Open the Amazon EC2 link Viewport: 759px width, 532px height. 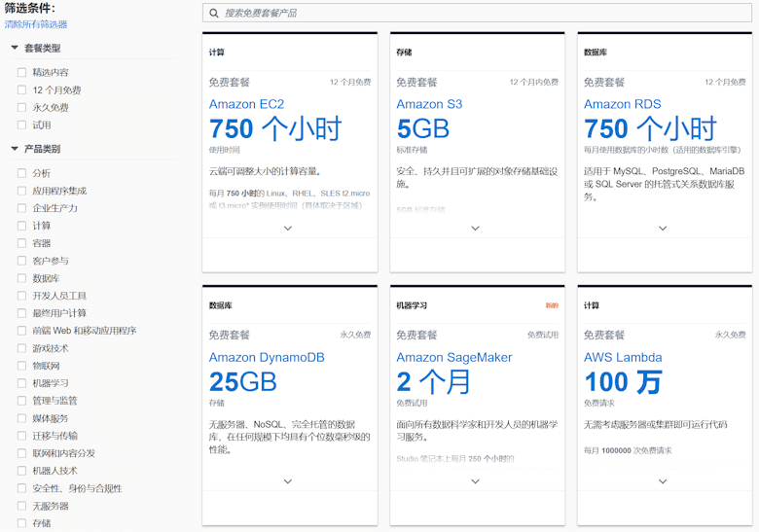[246, 104]
